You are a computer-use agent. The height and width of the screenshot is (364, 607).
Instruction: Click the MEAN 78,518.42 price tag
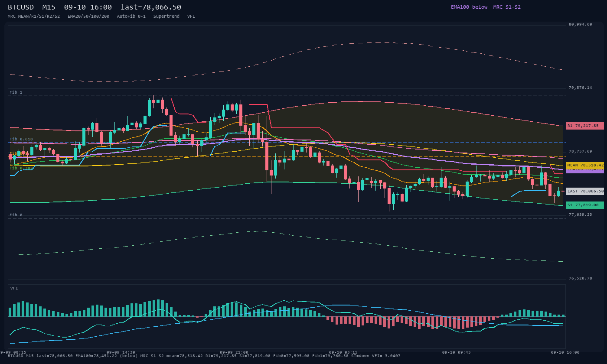[x=585, y=165]
